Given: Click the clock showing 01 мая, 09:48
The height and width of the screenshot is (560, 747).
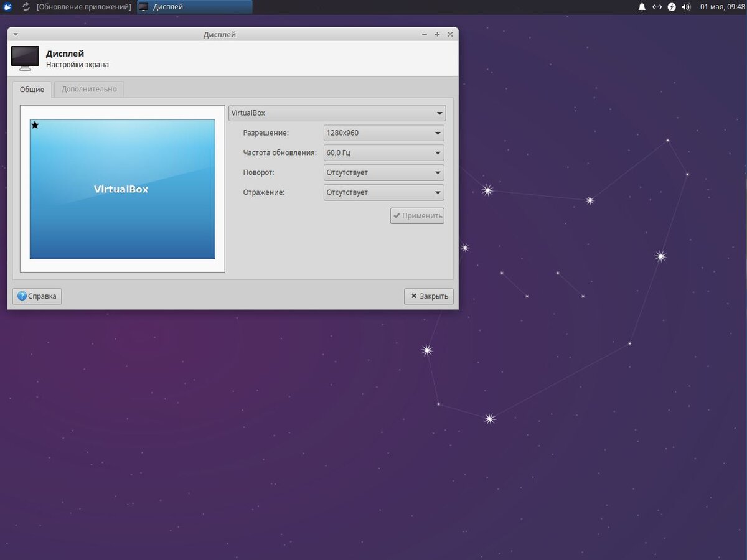Looking at the screenshot, I should (x=722, y=7).
